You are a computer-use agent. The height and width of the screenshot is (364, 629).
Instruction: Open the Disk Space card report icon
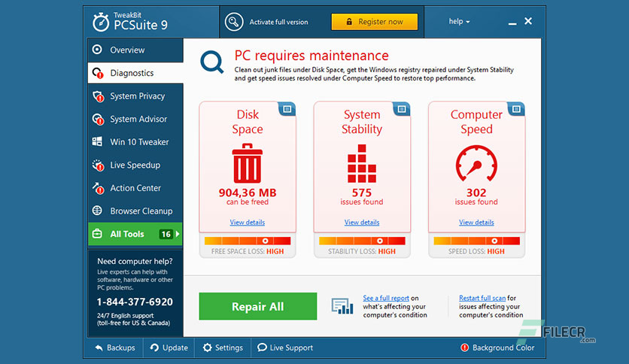coord(287,109)
